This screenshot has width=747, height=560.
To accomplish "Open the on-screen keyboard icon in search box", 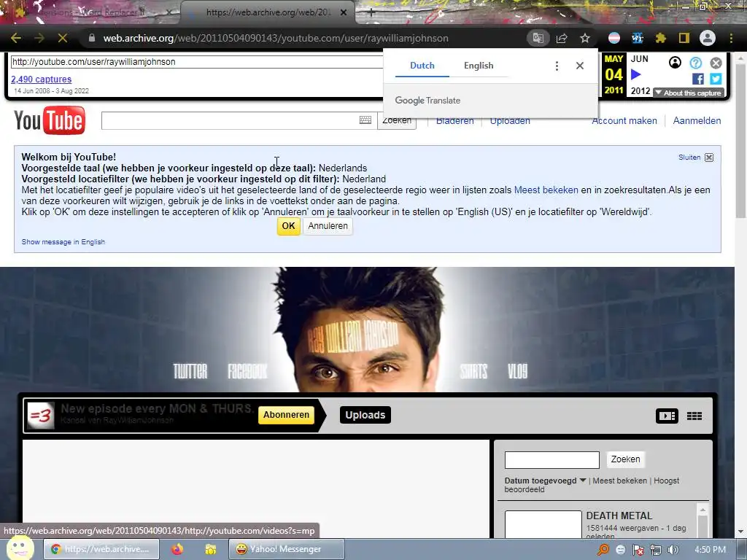I will 365,120.
